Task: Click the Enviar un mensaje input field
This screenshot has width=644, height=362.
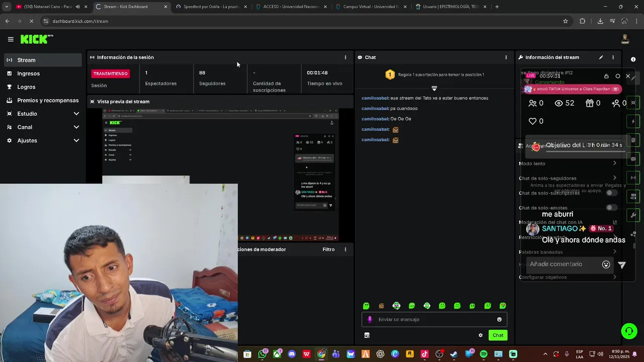Action: point(434,319)
